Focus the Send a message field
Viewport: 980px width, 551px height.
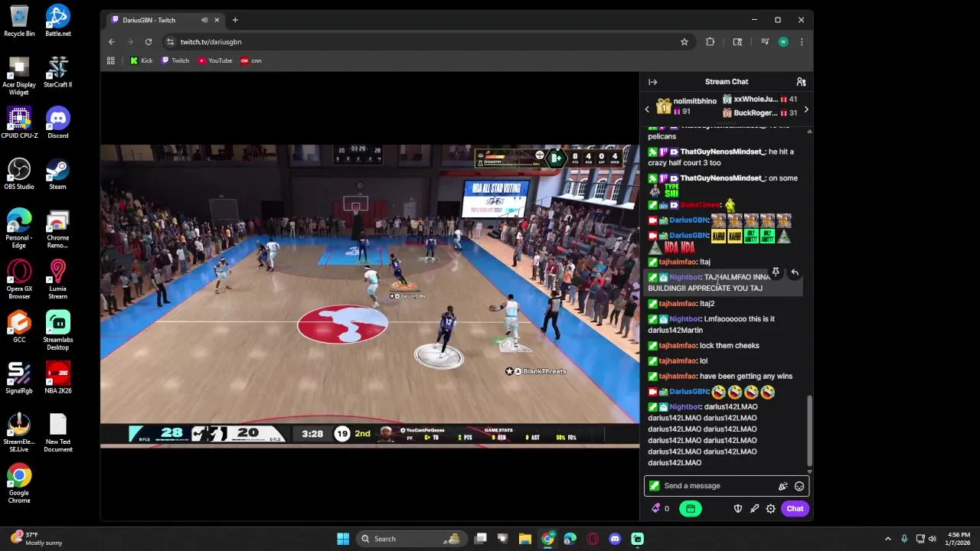pos(726,486)
